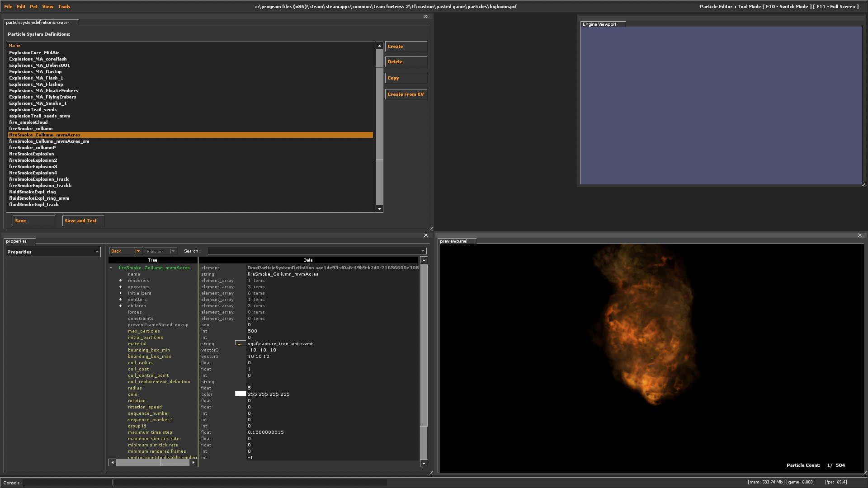
Task: Click definitions list scroll up arrow
Action: (x=379, y=46)
